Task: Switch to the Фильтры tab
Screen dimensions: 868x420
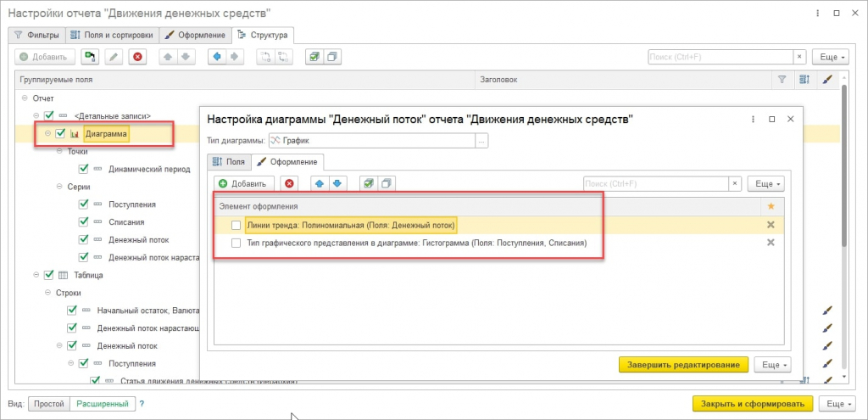Action: (36, 35)
